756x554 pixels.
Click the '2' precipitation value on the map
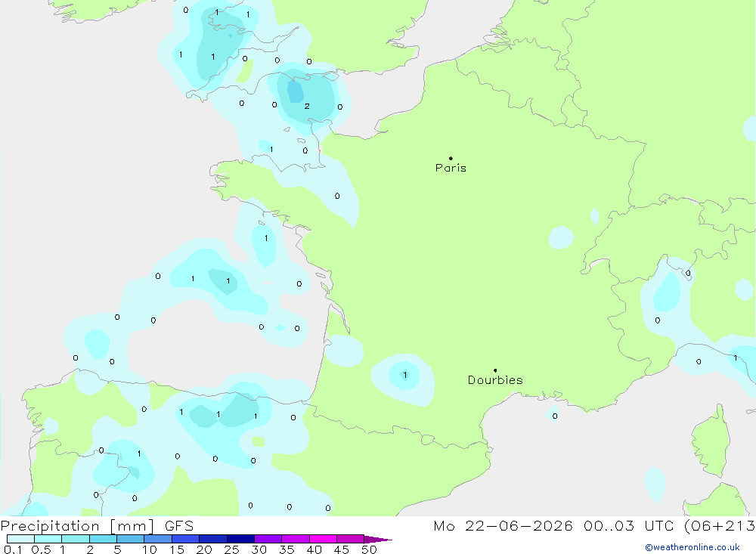click(x=307, y=106)
